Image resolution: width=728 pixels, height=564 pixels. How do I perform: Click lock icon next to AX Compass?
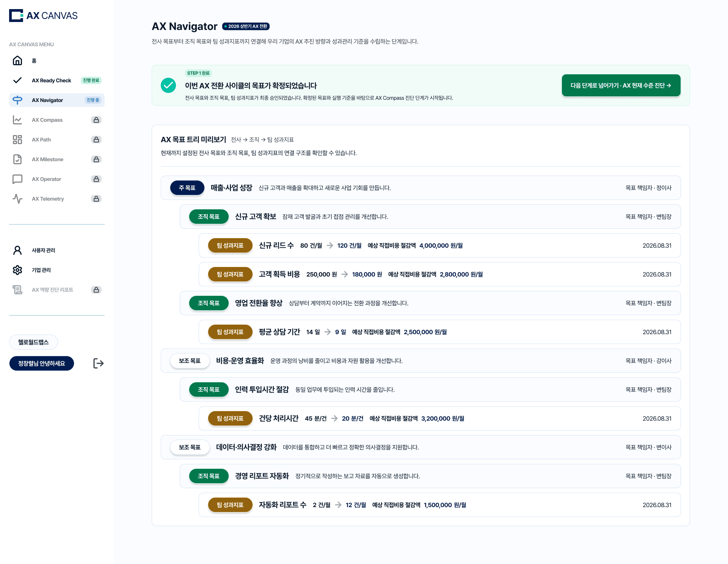point(96,120)
